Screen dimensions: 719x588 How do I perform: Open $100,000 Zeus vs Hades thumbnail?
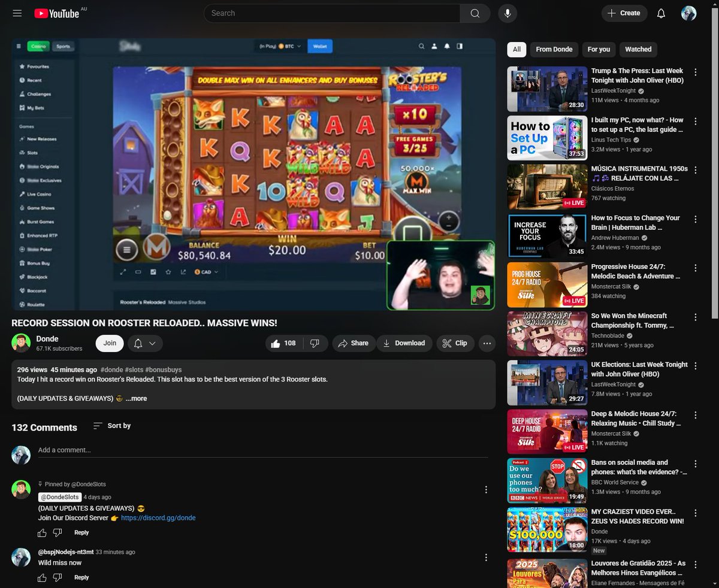pos(547,530)
